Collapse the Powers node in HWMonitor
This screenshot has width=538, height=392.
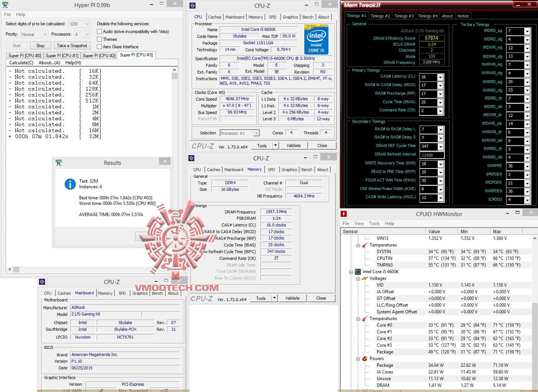(x=358, y=359)
